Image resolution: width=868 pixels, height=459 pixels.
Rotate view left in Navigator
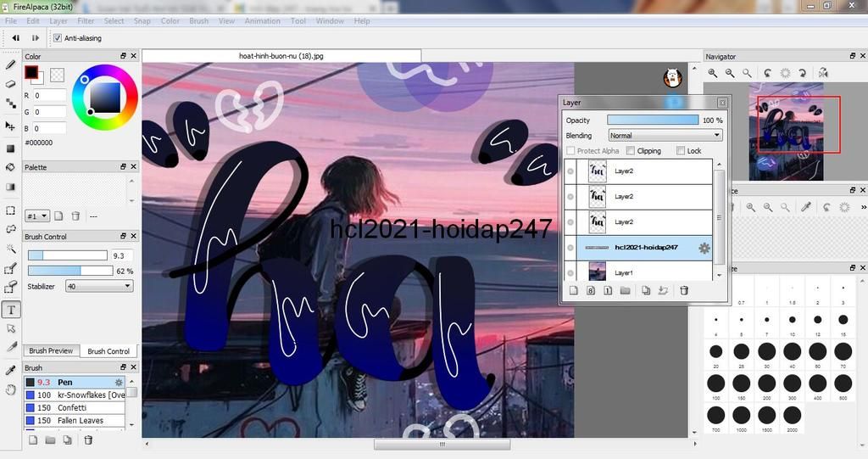tap(767, 73)
